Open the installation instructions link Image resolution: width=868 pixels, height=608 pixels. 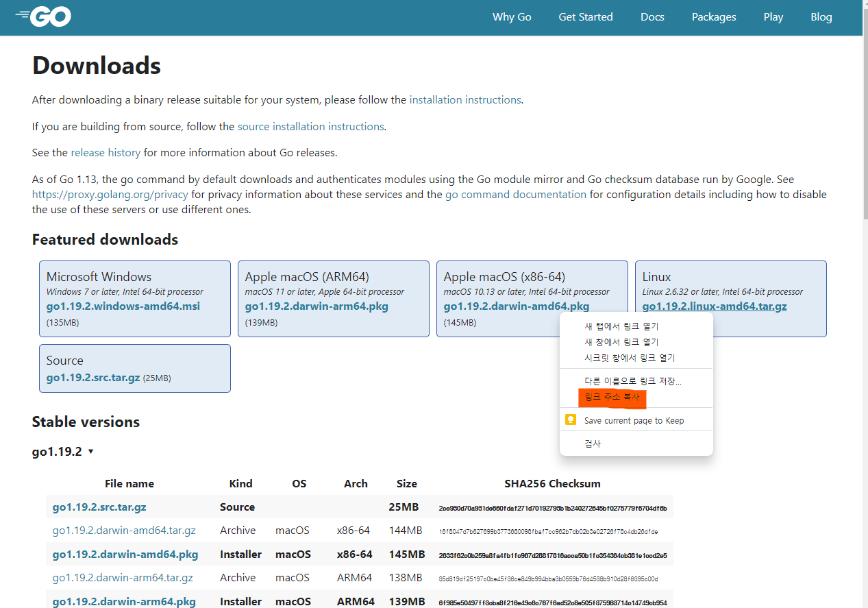click(465, 100)
